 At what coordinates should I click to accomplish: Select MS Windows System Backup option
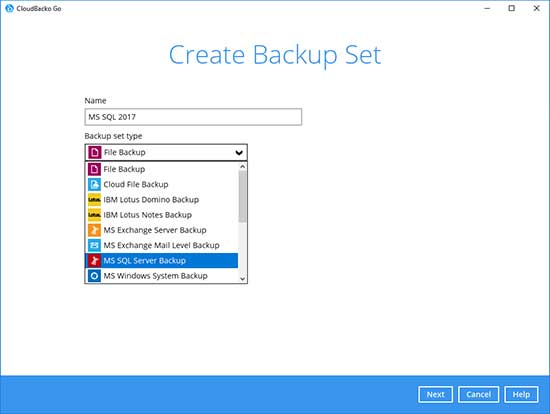(162, 276)
